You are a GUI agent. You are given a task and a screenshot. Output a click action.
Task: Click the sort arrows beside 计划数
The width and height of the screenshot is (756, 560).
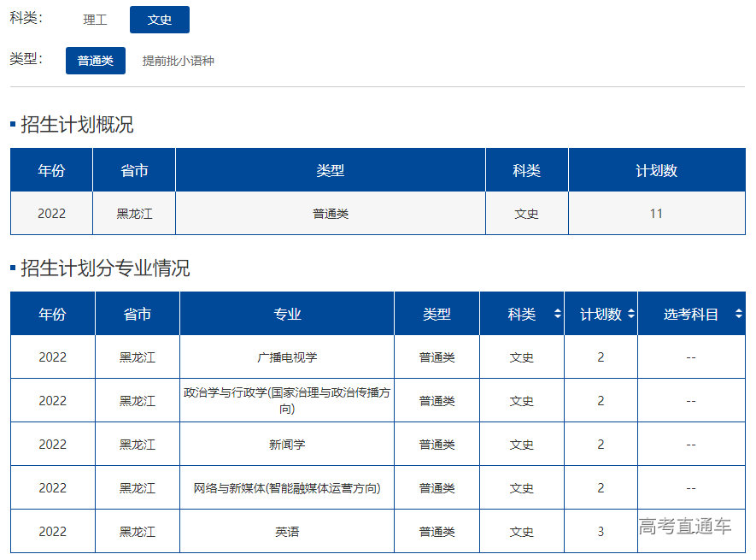click(631, 315)
